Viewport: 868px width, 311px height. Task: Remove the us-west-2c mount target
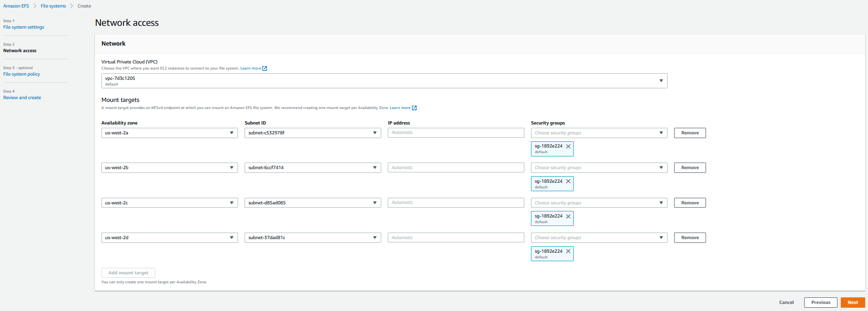[x=690, y=203]
